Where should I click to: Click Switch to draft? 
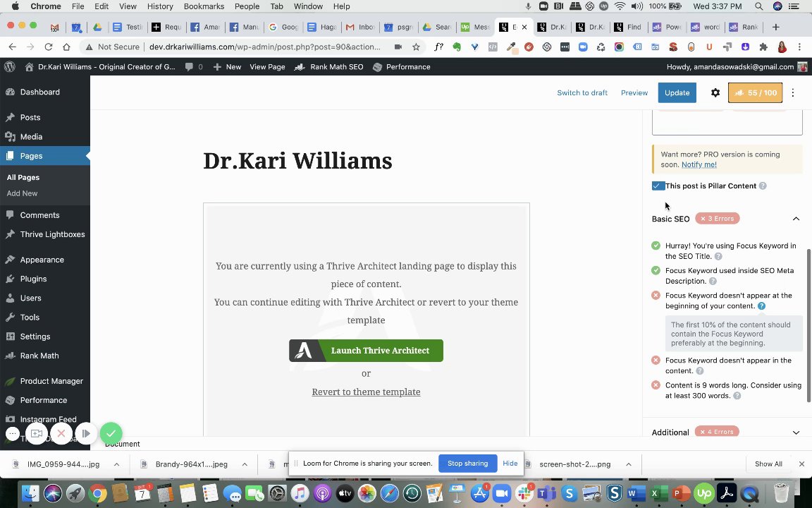[582, 93]
